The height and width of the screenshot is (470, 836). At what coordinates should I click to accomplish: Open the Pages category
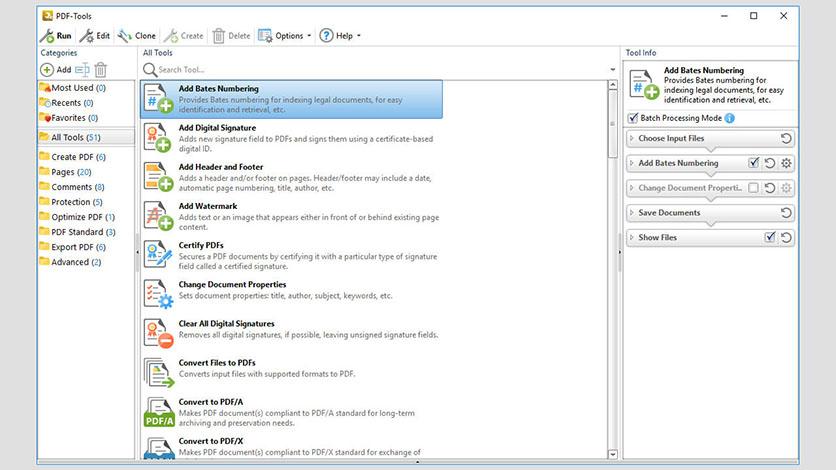pyautogui.click(x=86, y=172)
